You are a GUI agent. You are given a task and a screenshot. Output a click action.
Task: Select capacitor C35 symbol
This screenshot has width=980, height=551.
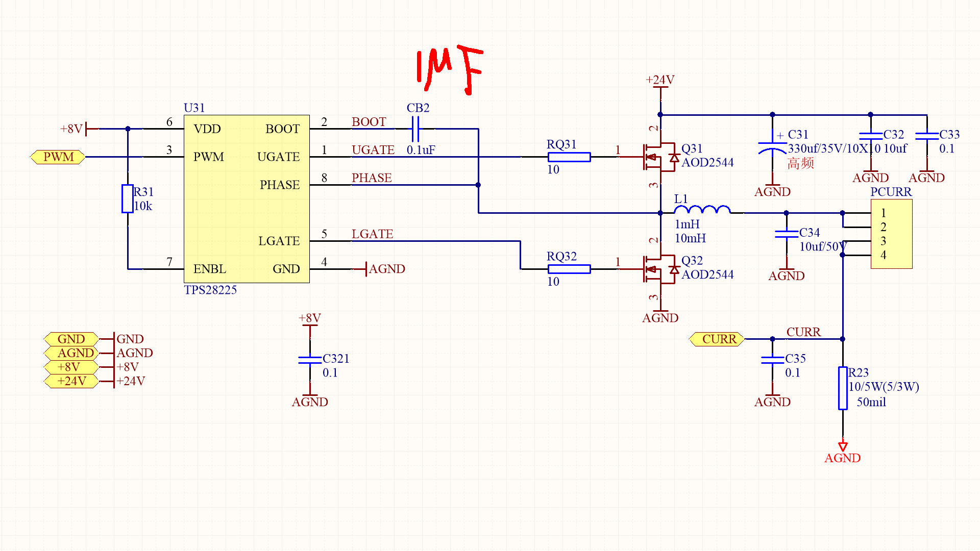772,360
